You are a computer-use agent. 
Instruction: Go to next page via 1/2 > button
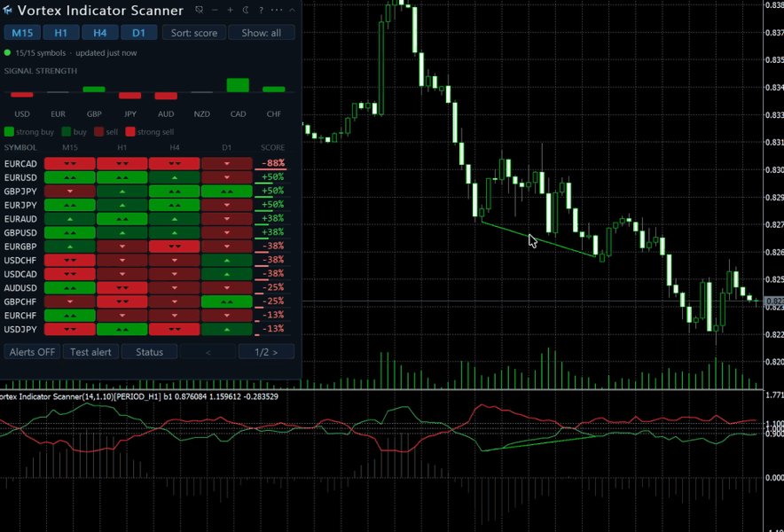point(266,352)
